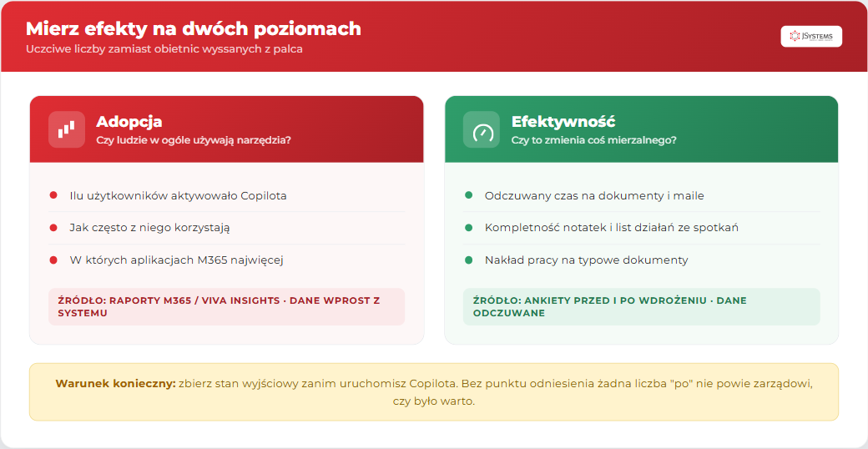Viewport: 868px width, 449px height.
Task: Select 'Ilu użytkowników aktywowało Copilota' item
Action: [x=179, y=195]
